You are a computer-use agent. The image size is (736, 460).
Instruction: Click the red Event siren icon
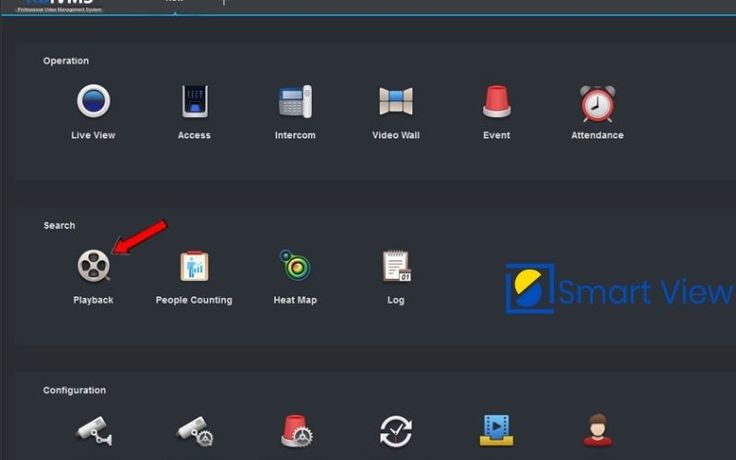click(496, 102)
